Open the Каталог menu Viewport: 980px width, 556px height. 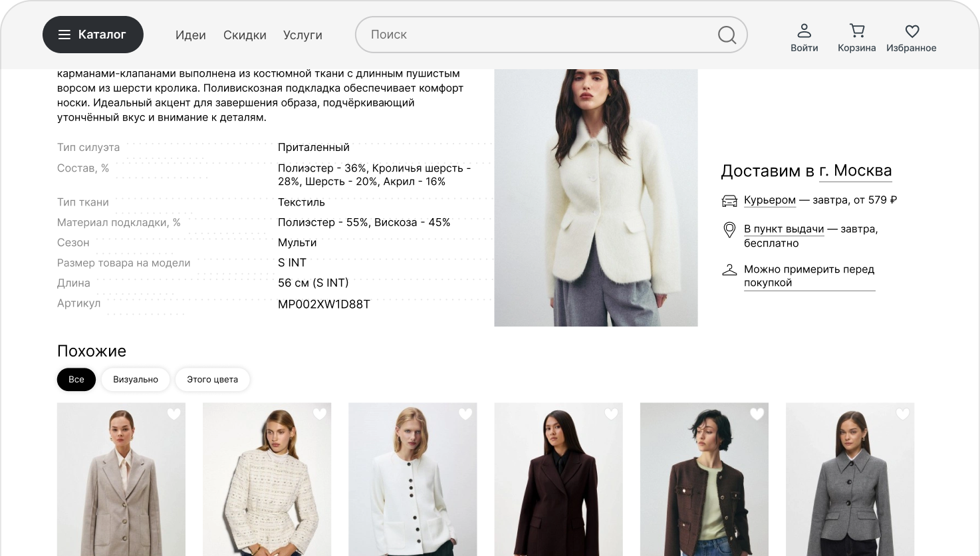(x=93, y=35)
